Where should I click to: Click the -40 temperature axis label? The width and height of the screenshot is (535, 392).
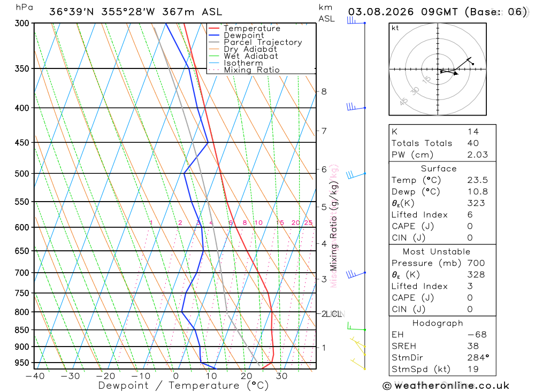coord(35,376)
